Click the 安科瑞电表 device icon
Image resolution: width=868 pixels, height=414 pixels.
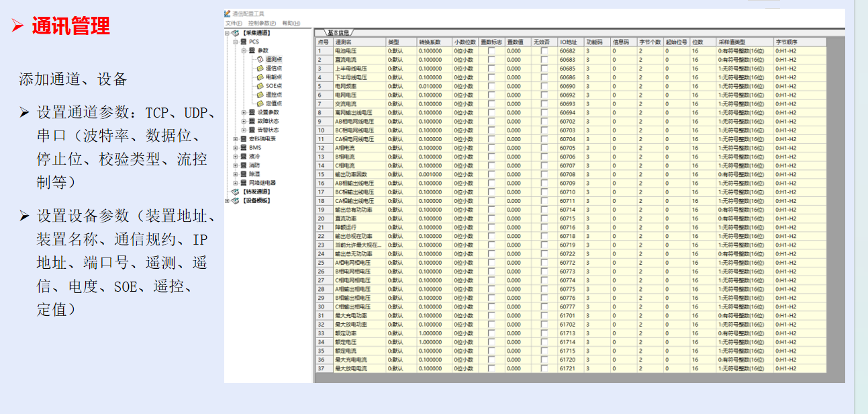click(243, 138)
